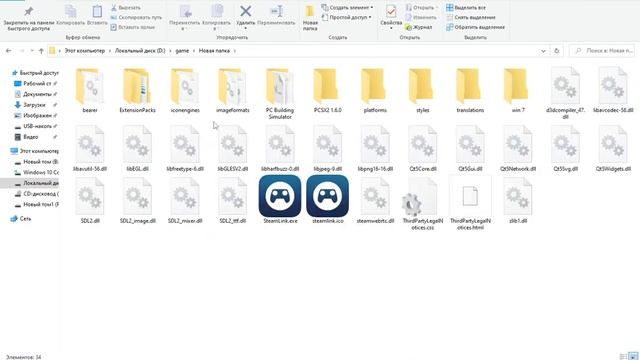Viewport: 640px width, 360px height.
Task: Click the 'game' breadcrumb segment
Action: tap(182, 51)
